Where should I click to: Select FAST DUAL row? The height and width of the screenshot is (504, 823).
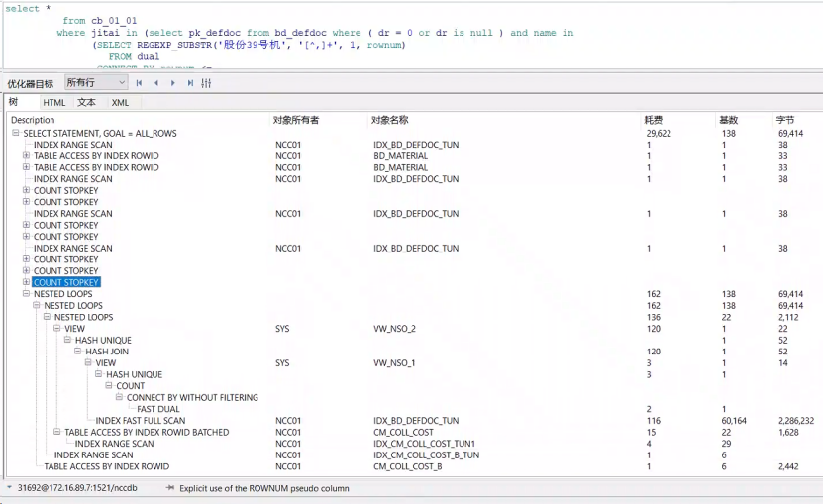158,409
